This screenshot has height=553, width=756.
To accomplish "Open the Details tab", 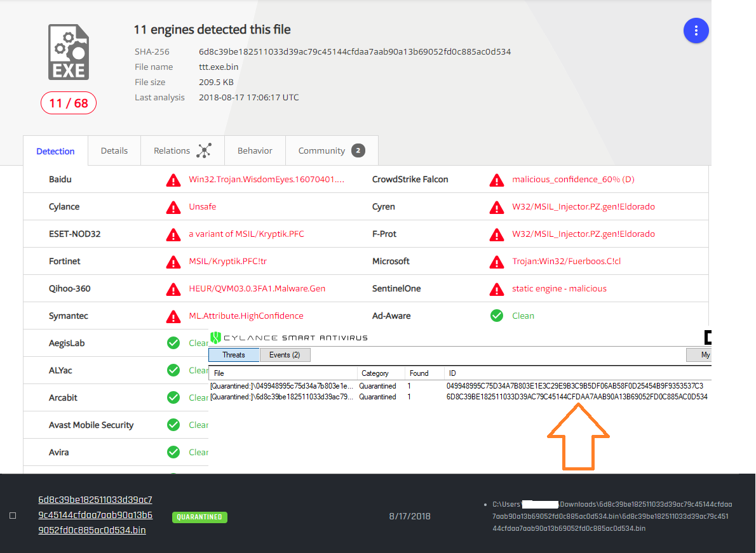I will pyautogui.click(x=114, y=150).
